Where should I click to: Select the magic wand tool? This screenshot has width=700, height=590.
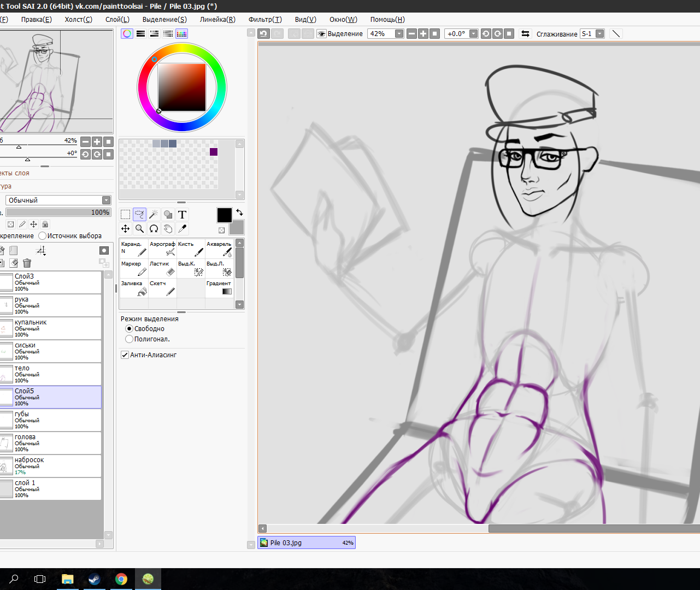tap(154, 215)
